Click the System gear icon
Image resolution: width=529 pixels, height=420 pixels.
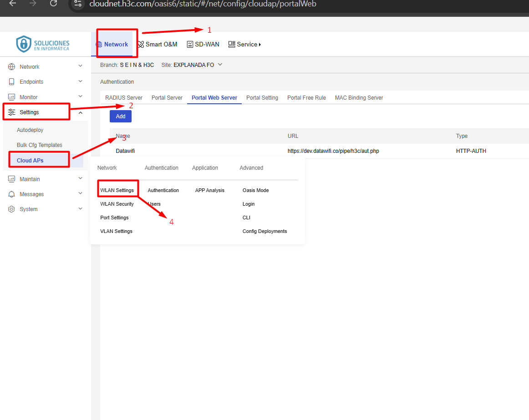click(11, 209)
